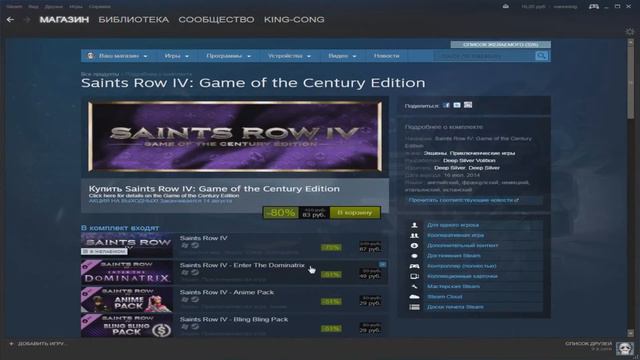This screenshot has width=640, height=360.
Task: Open the Вид menu
Action: click(x=33, y=7)
